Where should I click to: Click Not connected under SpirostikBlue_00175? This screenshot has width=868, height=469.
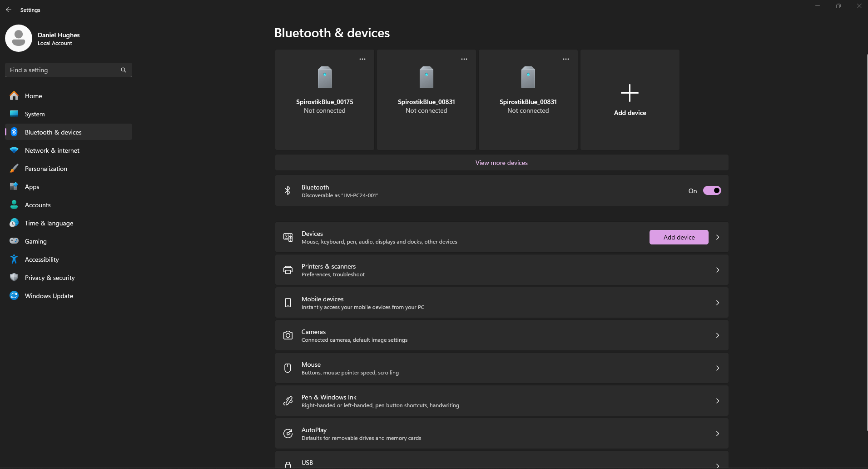point(325,110)
